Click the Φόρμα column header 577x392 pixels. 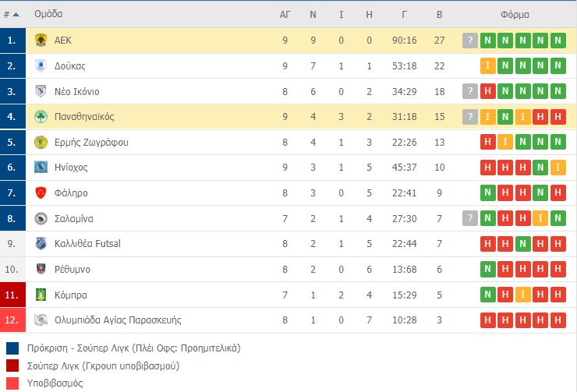click(515, 14)
